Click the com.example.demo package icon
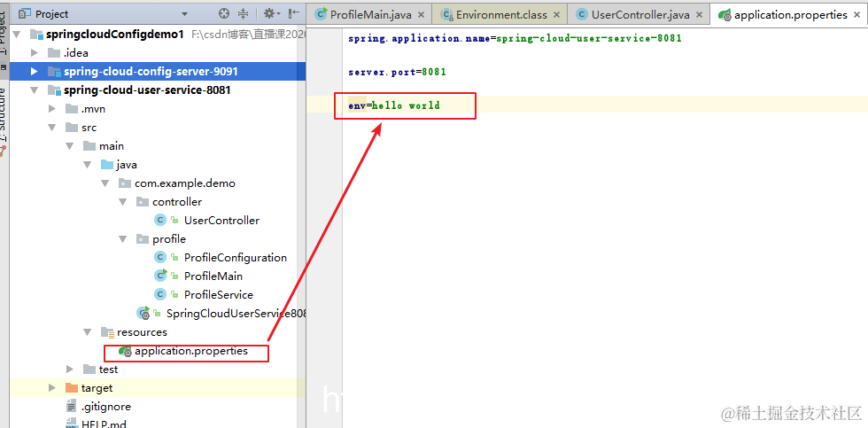This screenshot has width=868, height=428. click(x=125, y=183)
